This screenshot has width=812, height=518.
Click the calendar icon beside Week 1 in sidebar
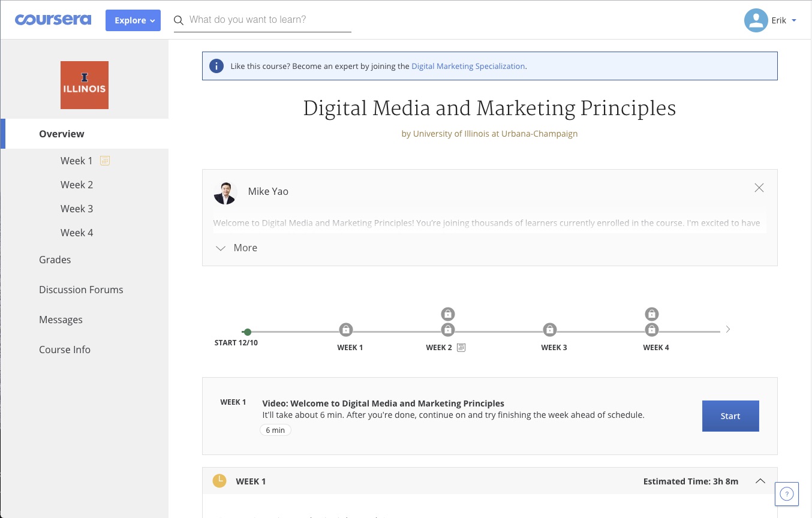[x=105, y=161]
